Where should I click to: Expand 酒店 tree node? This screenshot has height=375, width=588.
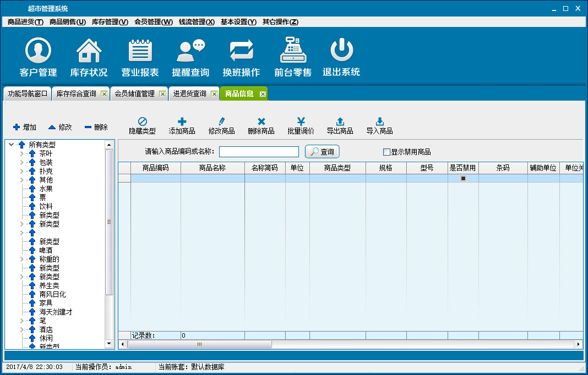coord(22,329)
